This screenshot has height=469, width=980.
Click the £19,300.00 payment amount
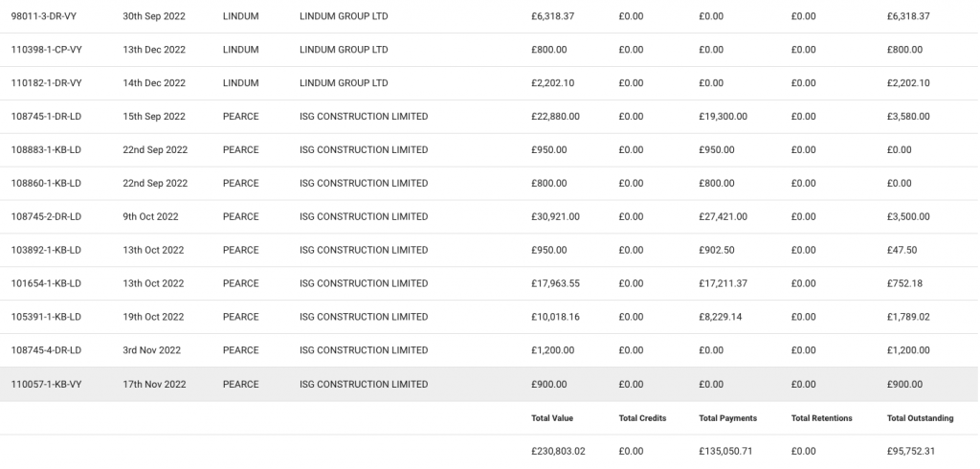pyautogui.click(x=723, y=117)
